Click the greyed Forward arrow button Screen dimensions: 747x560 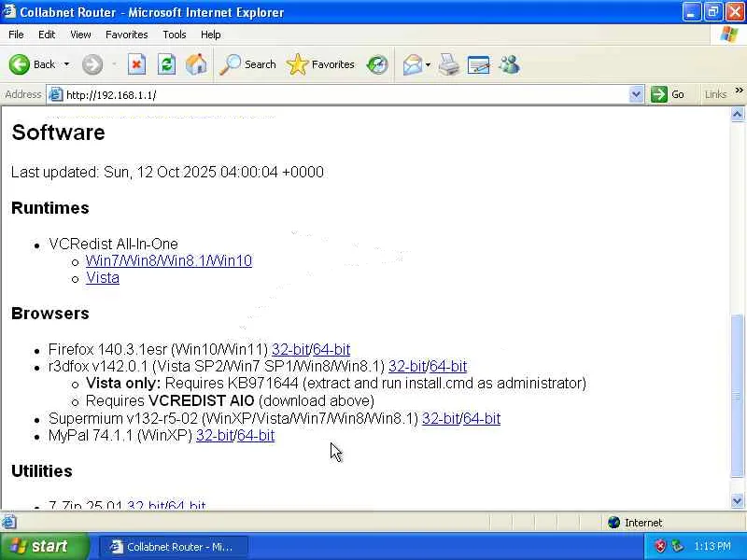coord(92,64)
